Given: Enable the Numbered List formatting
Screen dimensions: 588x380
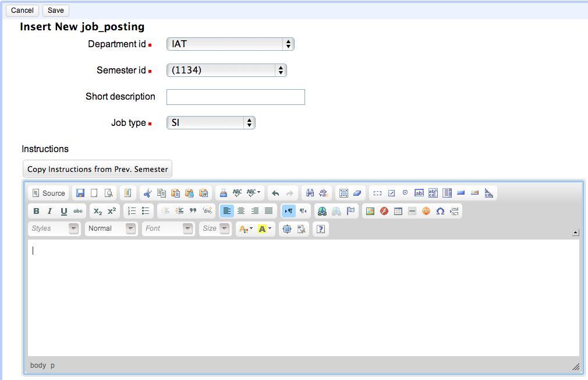Looking at the screenshot, I should click(132, 211).
